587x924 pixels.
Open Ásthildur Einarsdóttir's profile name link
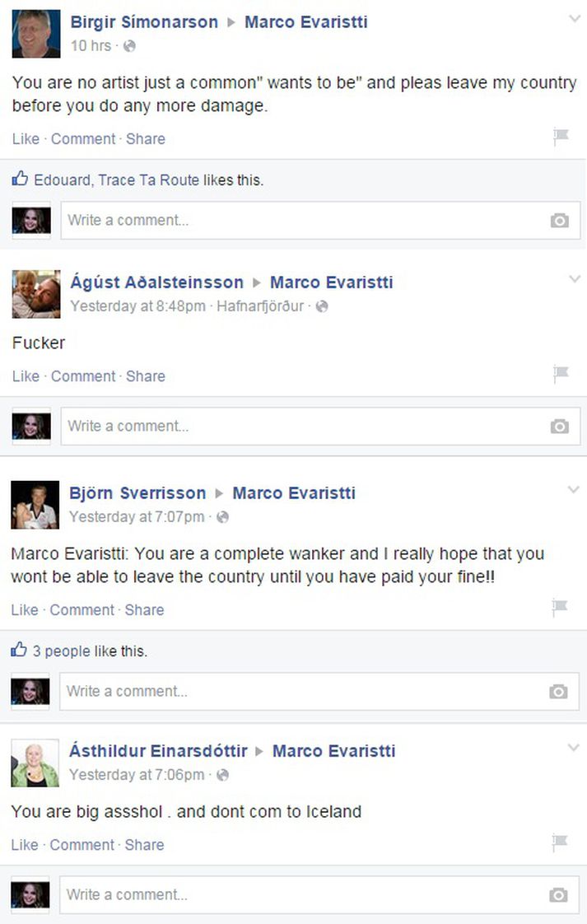tap(159, 751)
